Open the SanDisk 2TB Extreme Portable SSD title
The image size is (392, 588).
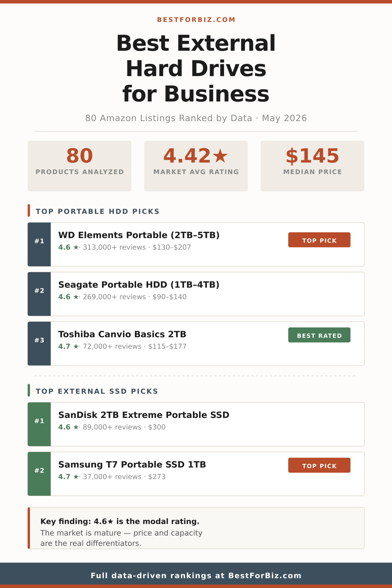[144, 415]
